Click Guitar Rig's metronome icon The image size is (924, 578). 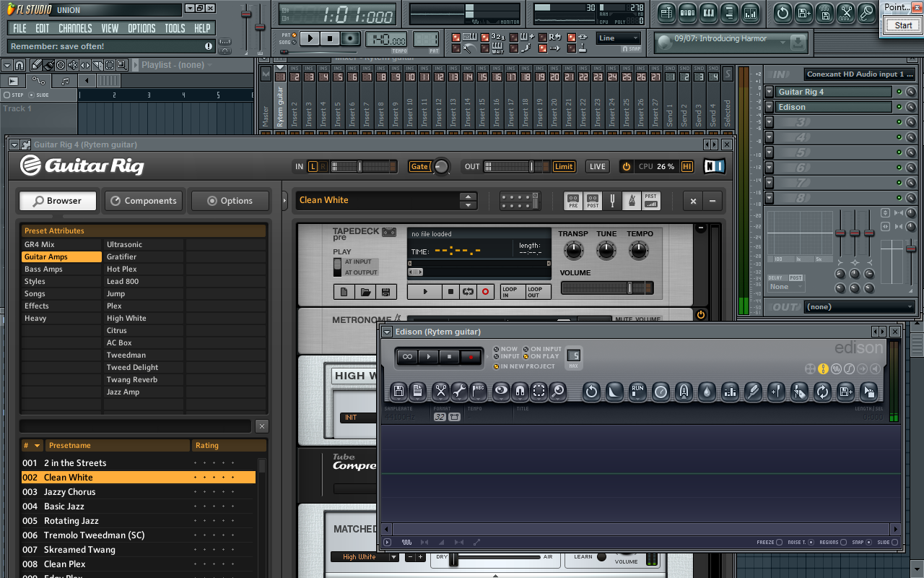[x=632, y=201]
